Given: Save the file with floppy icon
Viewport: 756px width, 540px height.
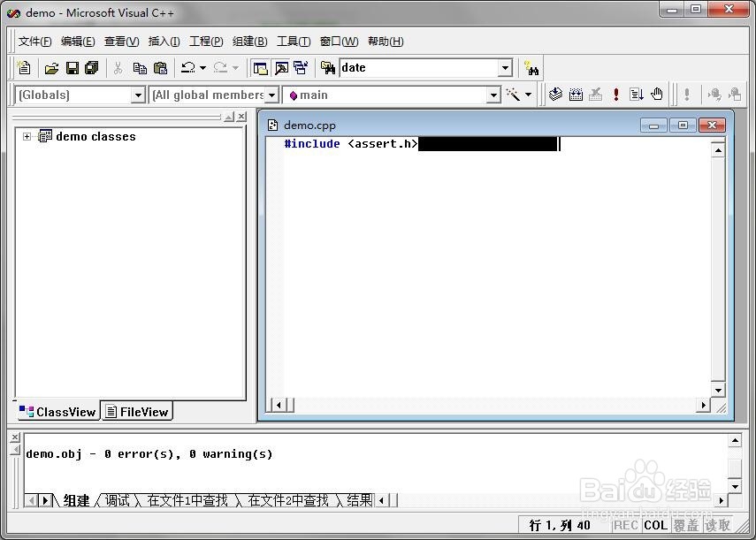Looking at the screenshot, I should pos(73,68).
